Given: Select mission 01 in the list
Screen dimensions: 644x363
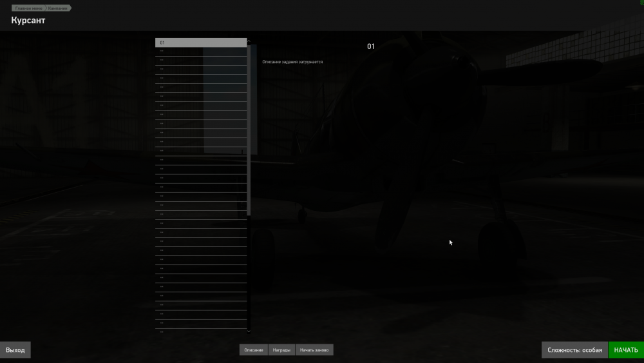Looking at the screenshot, I should click(201, 43).
